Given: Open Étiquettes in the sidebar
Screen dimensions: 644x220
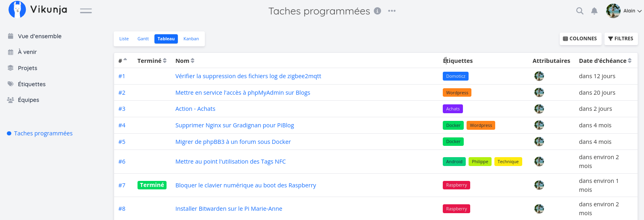Looking at the screenshot, I should coord(31,84).
